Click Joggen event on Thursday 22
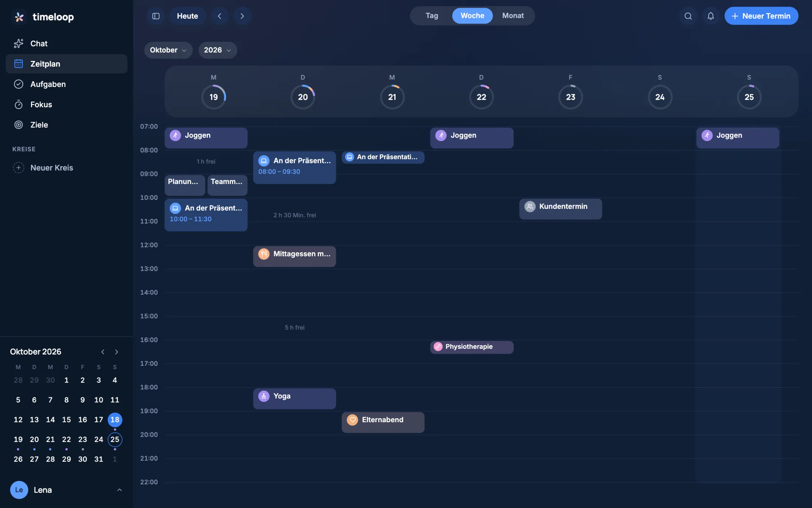The image size is (812, 508). (x=472, y=138)
